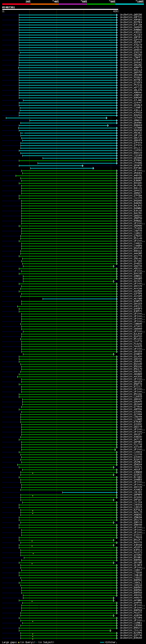Select hit label UniRef100_Q7NZ60
The width and height of the screenshot is (146, 644).
click(131, 236)
